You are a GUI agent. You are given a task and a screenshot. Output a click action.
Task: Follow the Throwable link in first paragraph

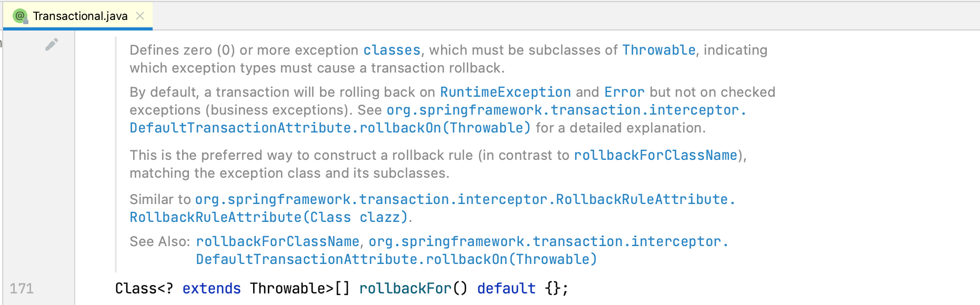pyautogui.click(x=659, y=50)
